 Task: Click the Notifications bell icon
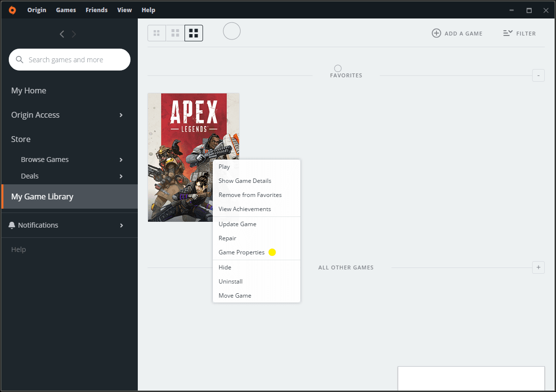pos(12,225)
